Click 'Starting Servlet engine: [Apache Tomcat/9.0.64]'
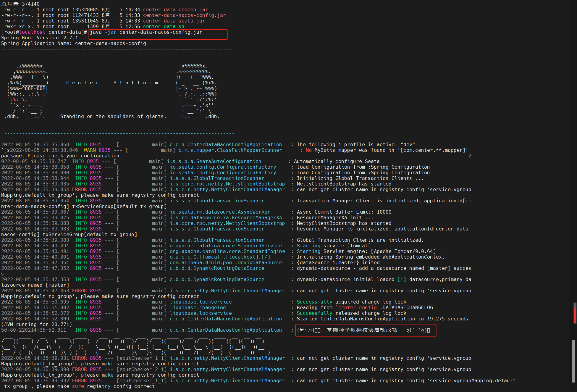The image size is (577, 392). [366, 251]
